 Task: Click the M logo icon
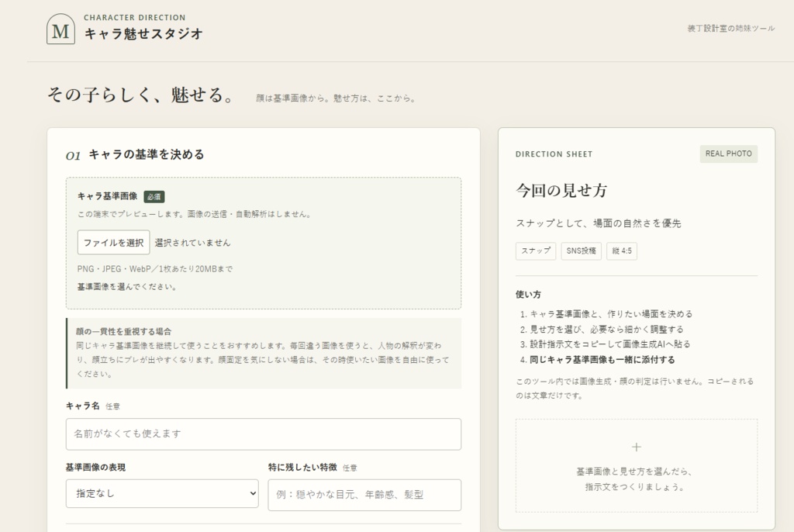point(60,29)
